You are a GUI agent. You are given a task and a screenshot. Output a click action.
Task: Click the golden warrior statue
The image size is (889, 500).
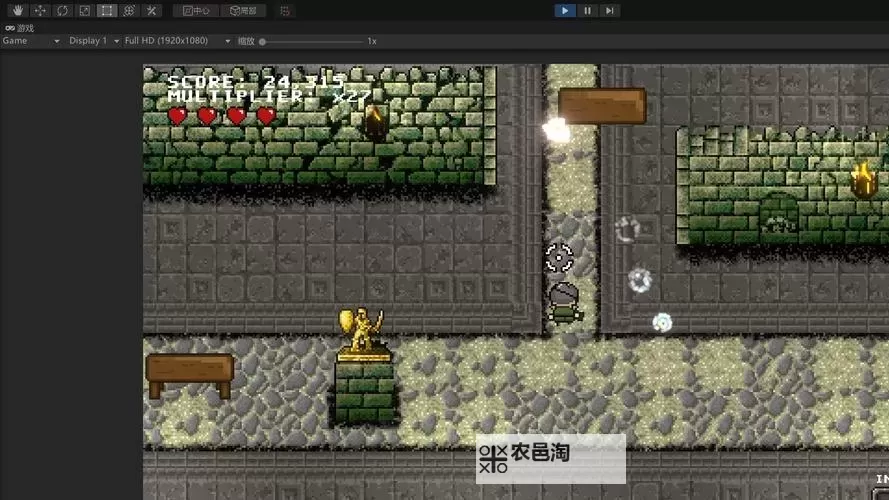click(363, 334)
